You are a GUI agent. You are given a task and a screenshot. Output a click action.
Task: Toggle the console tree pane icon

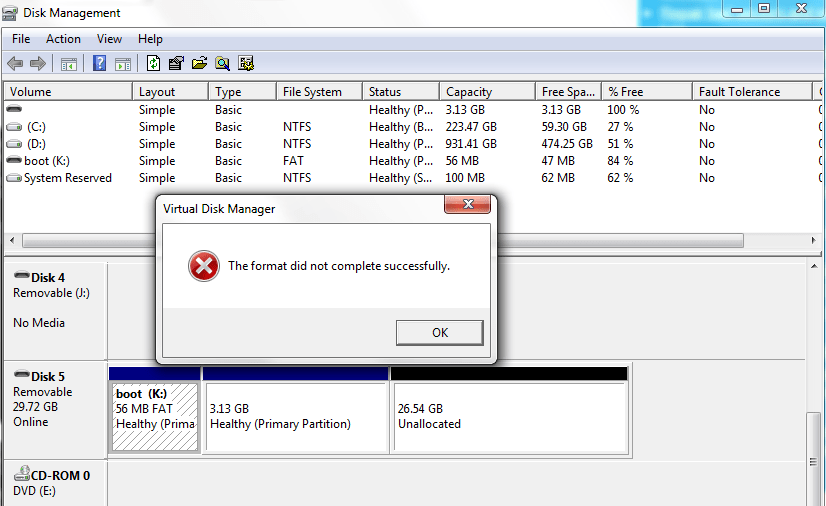68,64
